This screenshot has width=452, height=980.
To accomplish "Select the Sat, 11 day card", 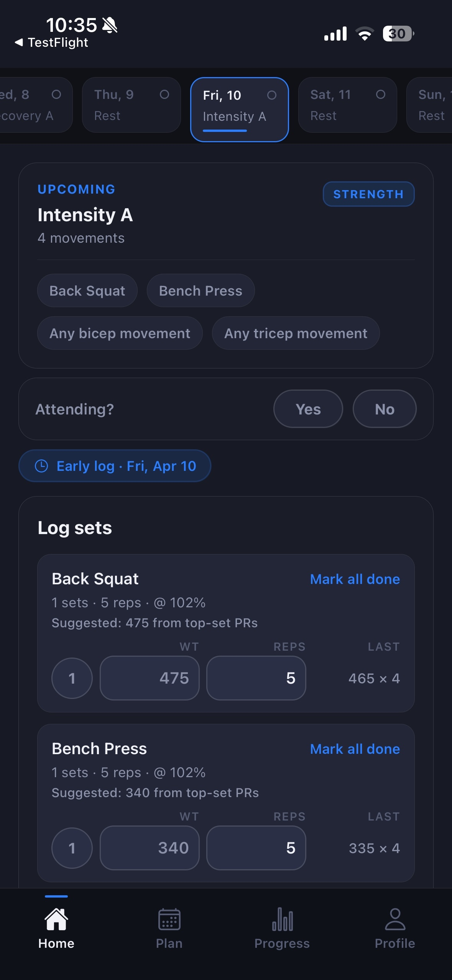I will click(347, 105).
